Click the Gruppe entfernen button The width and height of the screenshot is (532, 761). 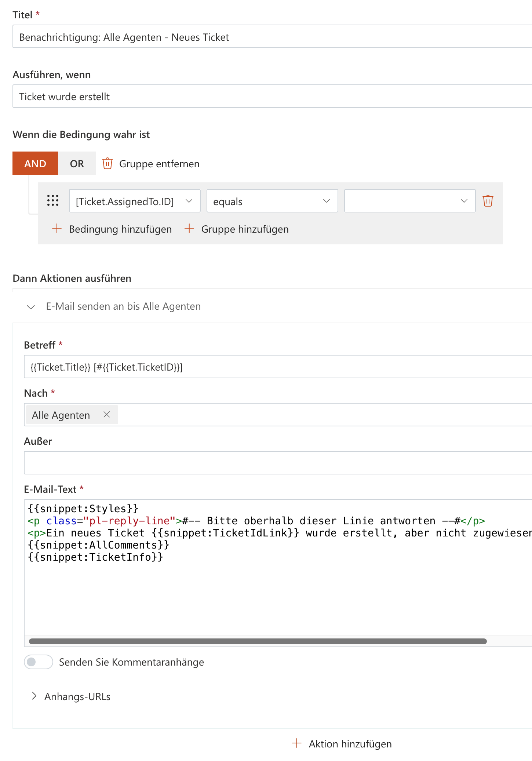tap(159, 164)
